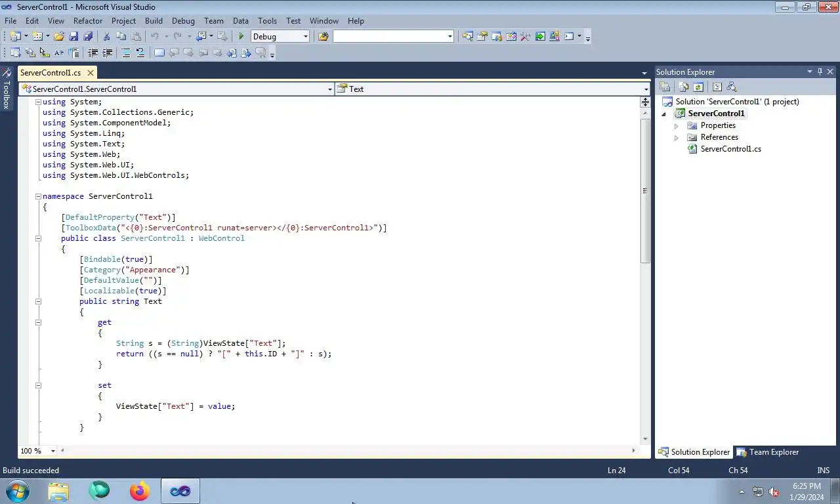Open File Explorer from the taskbar
Viewport: 840px width, 504px height.
click(x=58, y=491)
